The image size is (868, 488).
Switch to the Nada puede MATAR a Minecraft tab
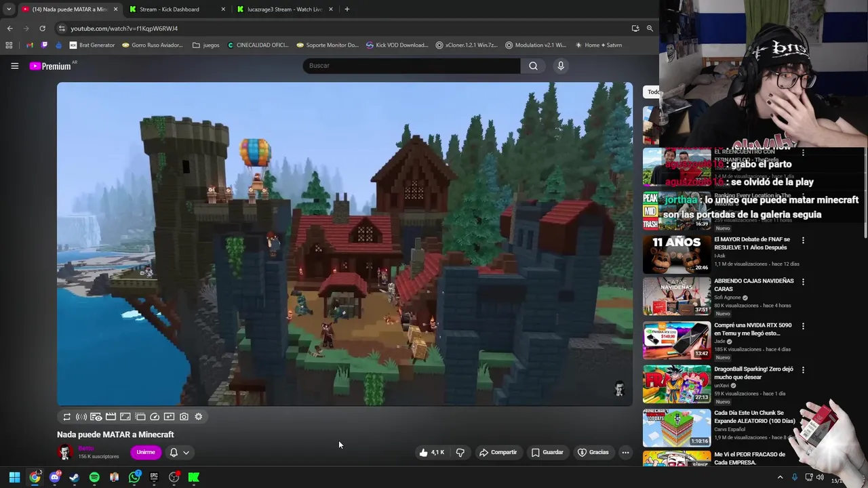click(68, 9)
